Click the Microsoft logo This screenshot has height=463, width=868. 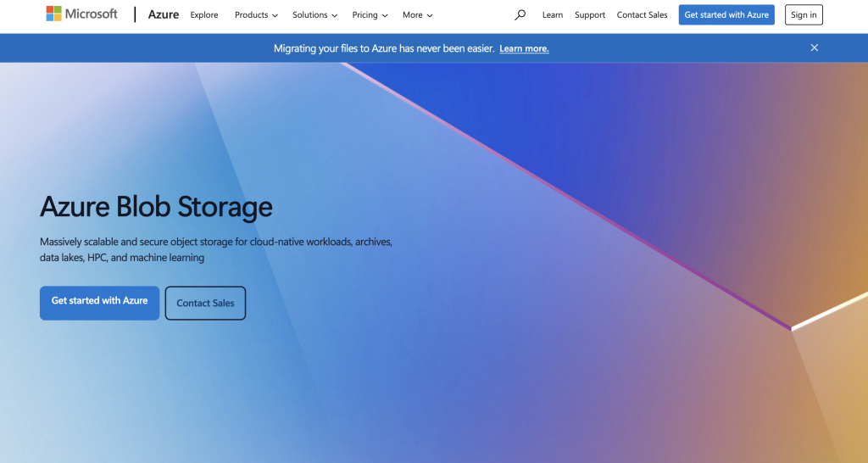(81, 14)
